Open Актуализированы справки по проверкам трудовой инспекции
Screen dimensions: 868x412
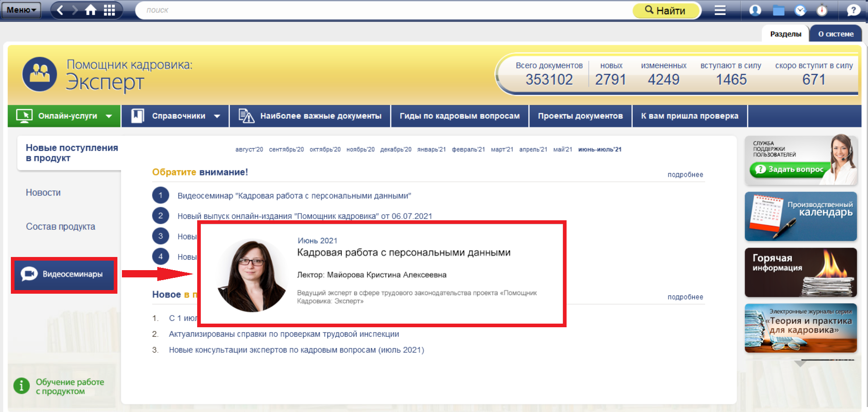284,334
